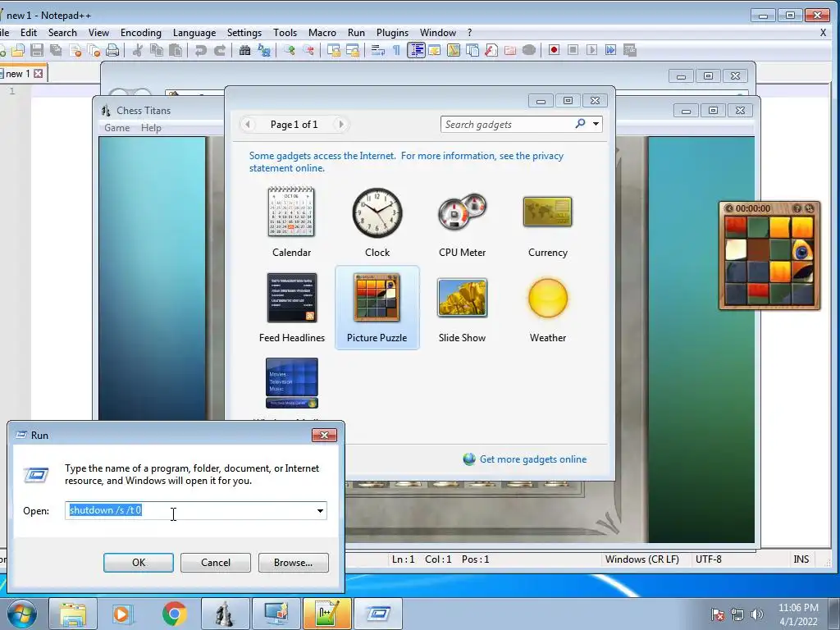840x630 pixels.
Task: Click the privacy statement online link
Action: tap(406, 162)
